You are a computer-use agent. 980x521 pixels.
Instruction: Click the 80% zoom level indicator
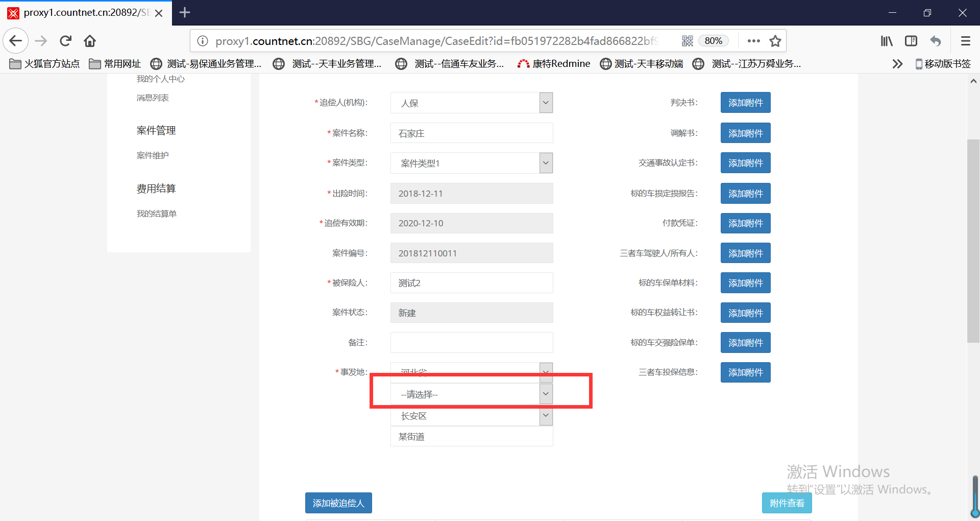point(713,41)
